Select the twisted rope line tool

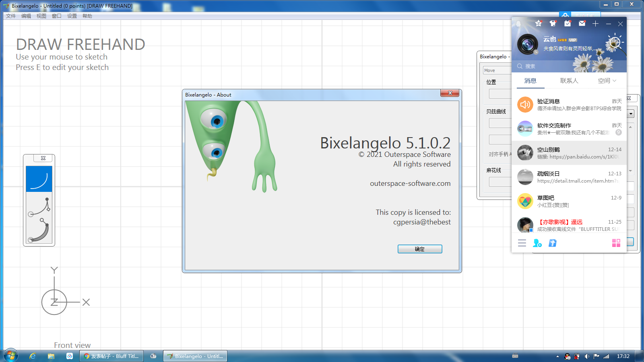(x=39, y=230)
